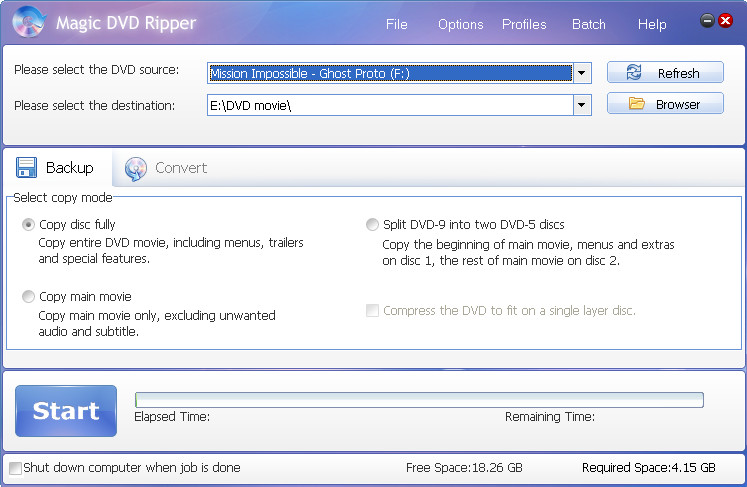The image size is (747, 487).
Task: Click 'Copy main movie only' description text
Action: tap(157, 323)
